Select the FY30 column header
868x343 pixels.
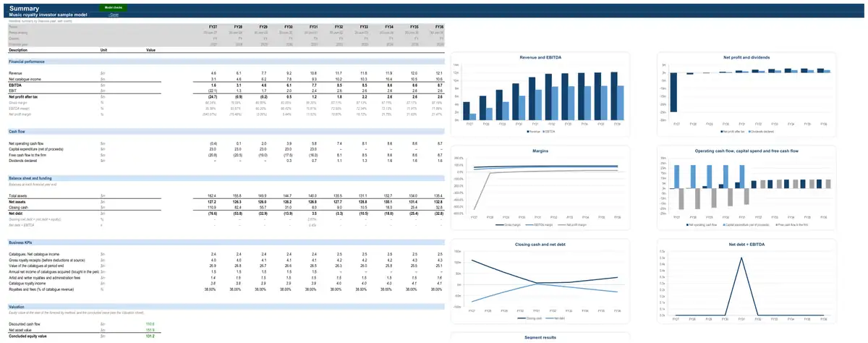(288, 27)
